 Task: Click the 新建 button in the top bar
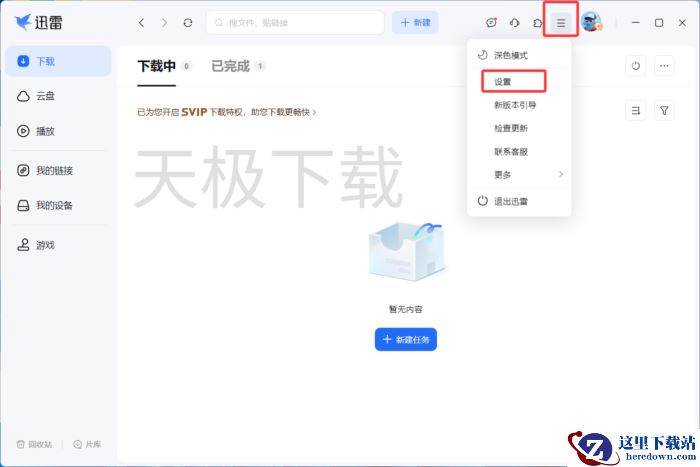pos(415,23)
